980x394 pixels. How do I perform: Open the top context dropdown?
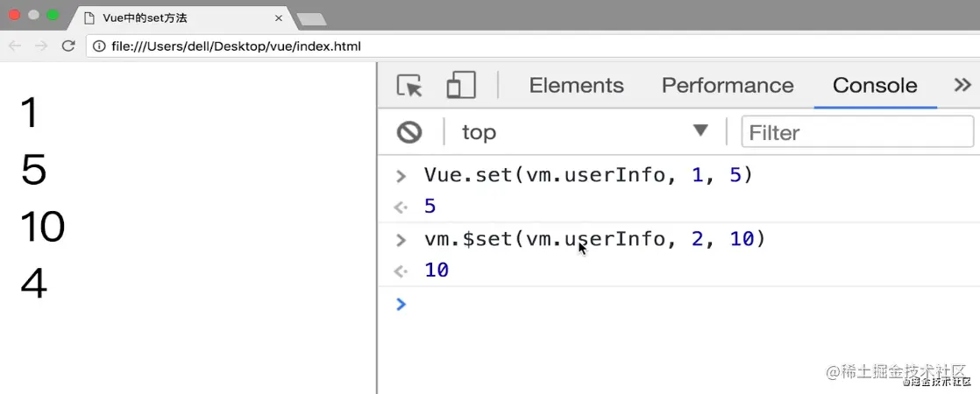(x=585, y=132)
